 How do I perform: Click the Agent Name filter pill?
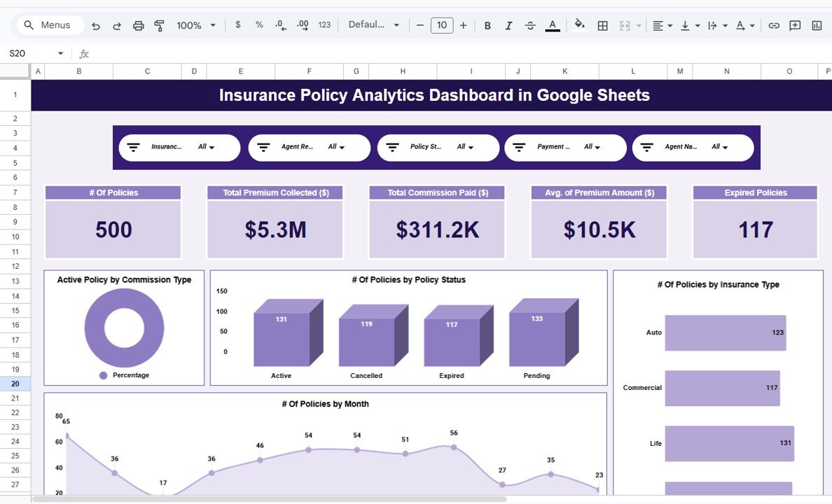[x=693, y=147]
